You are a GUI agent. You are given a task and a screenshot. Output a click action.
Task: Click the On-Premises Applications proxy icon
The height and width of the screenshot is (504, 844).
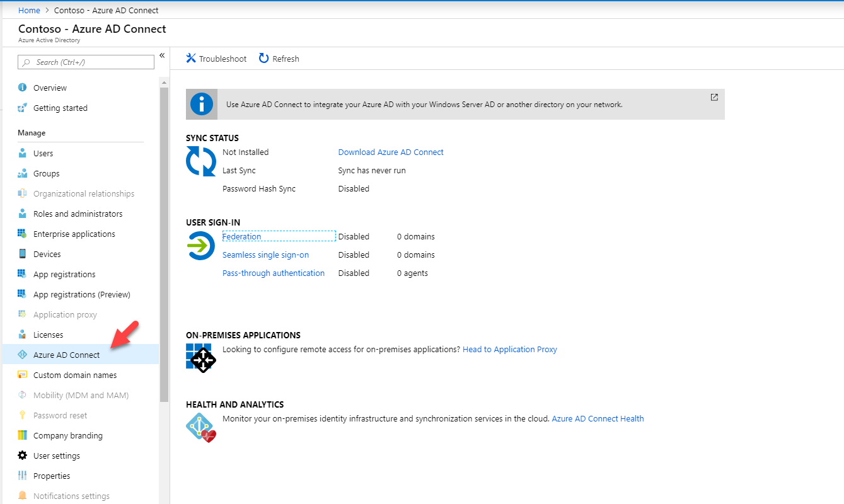(x=201, y=358)
